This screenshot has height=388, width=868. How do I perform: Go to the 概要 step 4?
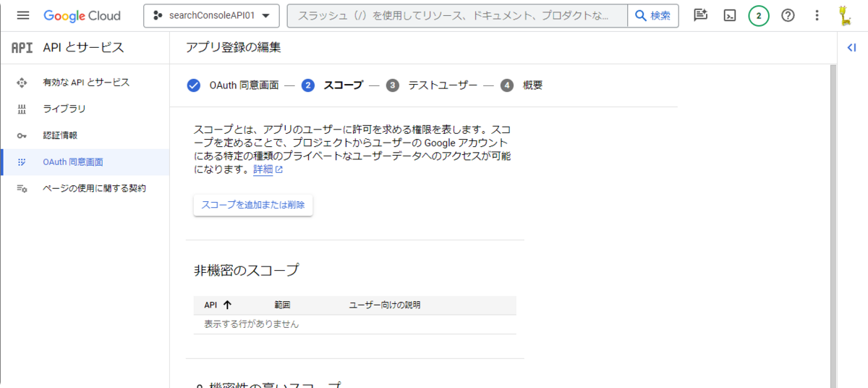532,85
